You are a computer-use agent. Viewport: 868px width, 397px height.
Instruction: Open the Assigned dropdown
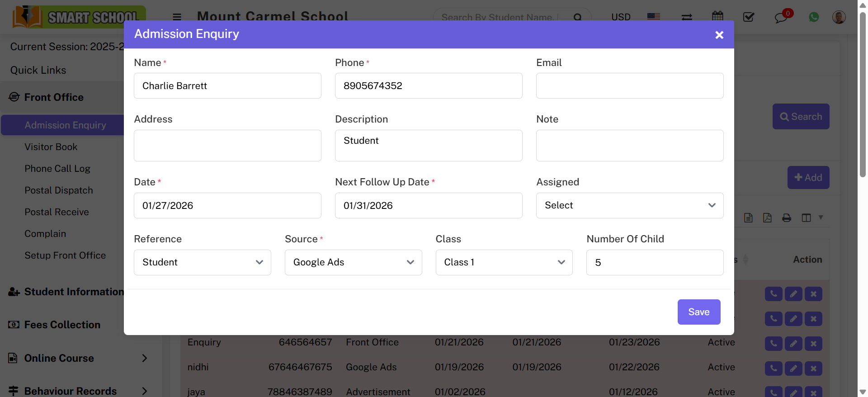(x=629, y=205)
